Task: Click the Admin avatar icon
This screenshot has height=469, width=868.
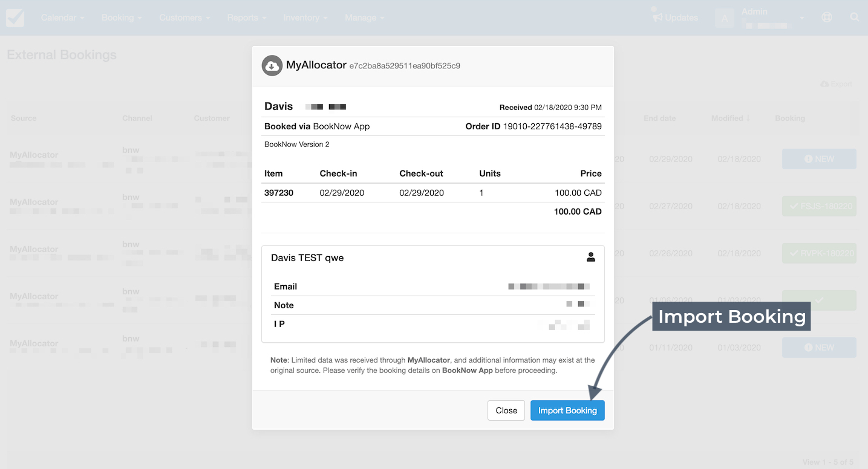Action: point(724,18)
